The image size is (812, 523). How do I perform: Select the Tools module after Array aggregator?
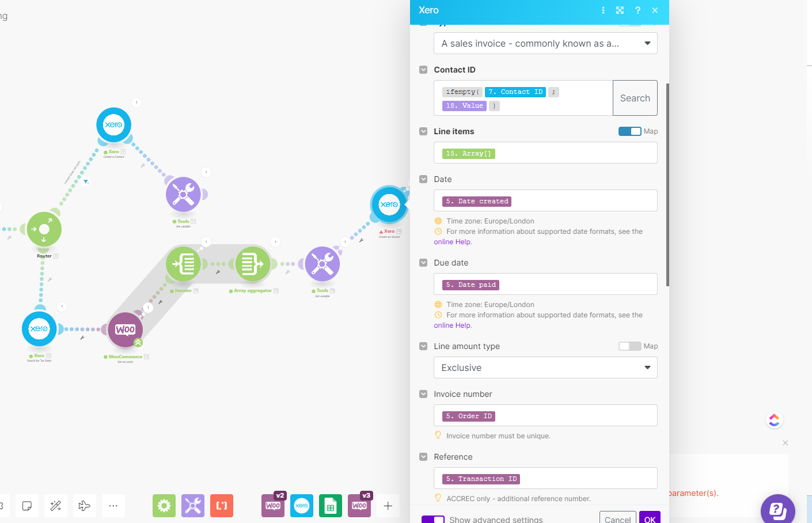(322, 264)
